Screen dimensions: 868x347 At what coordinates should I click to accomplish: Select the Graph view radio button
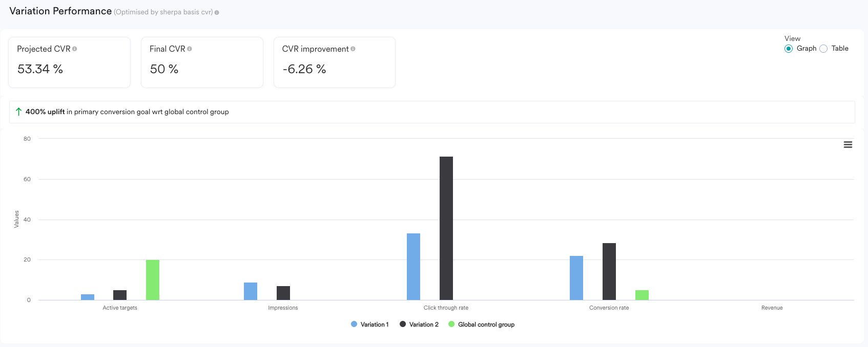click(x=789, y=49)
